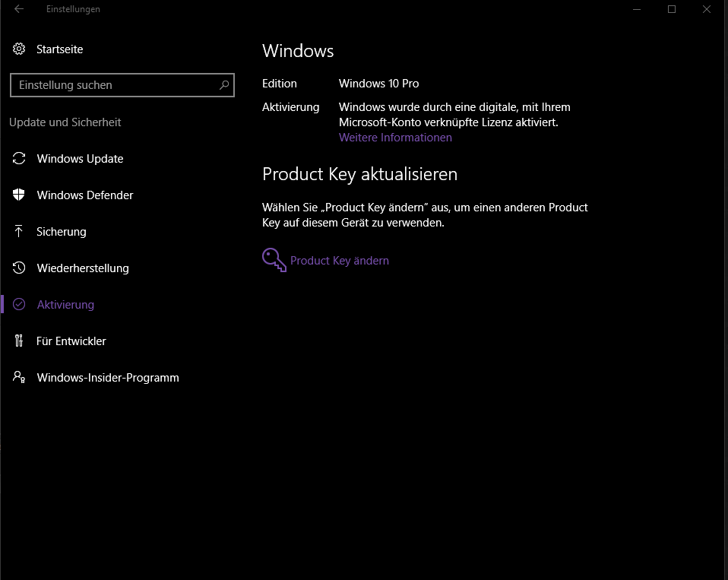728x580 pixels.
Task: Click the key icon next to Product Key ändern
Action: [x=274, y=259]
